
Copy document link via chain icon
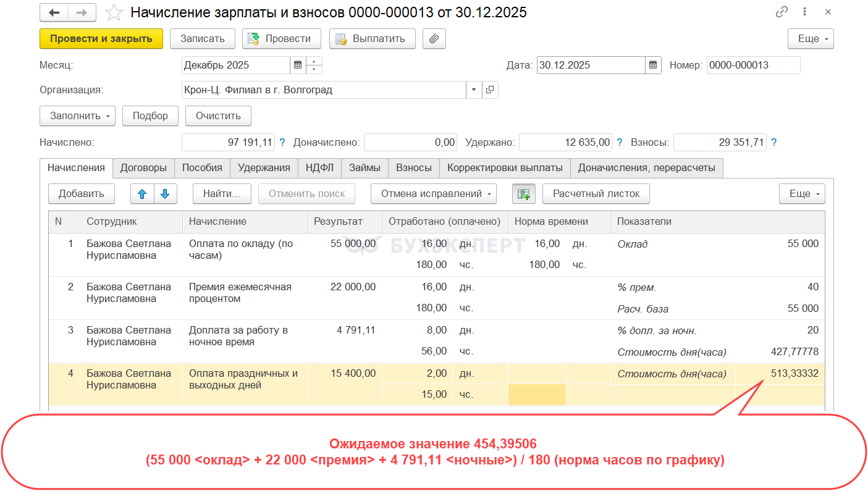pos(782,12)
